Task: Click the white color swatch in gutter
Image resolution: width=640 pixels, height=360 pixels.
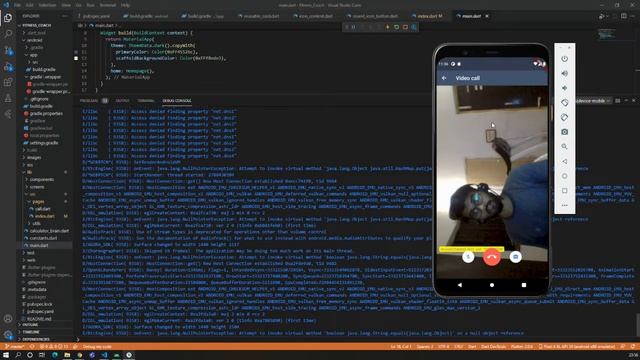Action: coord(76,58)
